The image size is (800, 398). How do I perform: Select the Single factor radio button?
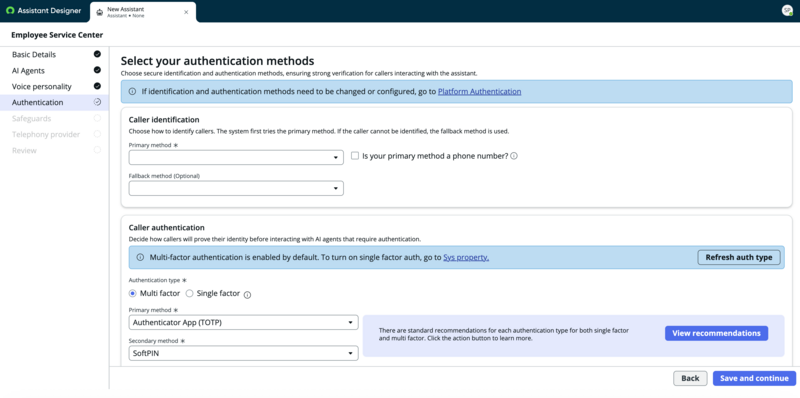pos(189,293)
